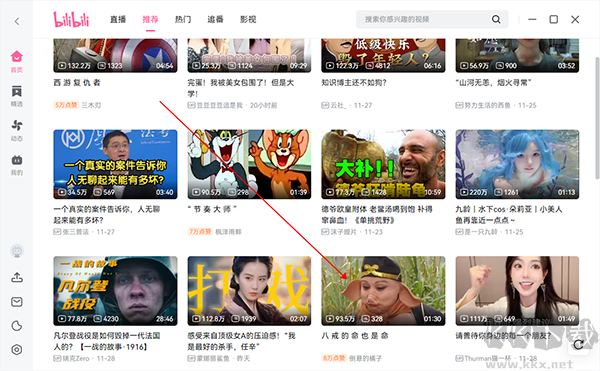Switch to the 直播 tab
600x371 pixels.
pyautogui.click(x=118, y=20)
